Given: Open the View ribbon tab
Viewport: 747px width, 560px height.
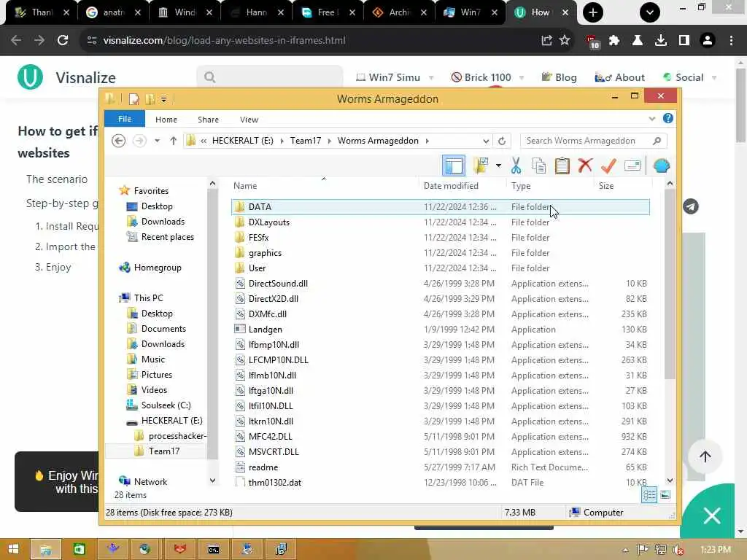Looking at the screenshot, I should [249, 120].
